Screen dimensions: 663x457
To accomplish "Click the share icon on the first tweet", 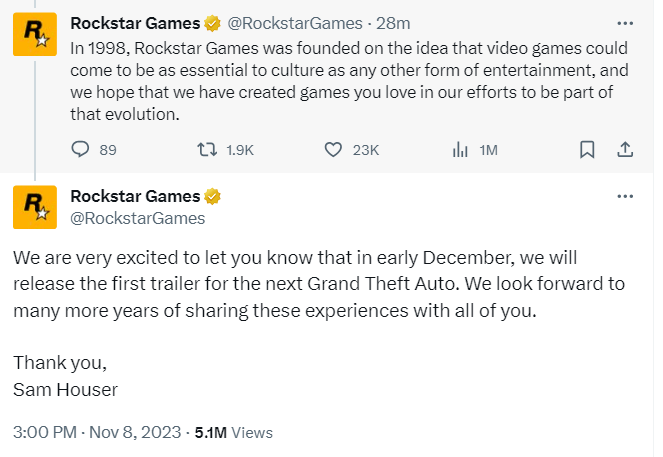I will point(625,150).
